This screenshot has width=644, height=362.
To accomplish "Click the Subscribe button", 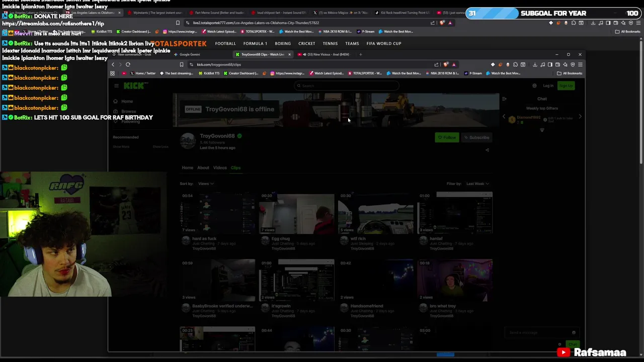I will (477, 137).
